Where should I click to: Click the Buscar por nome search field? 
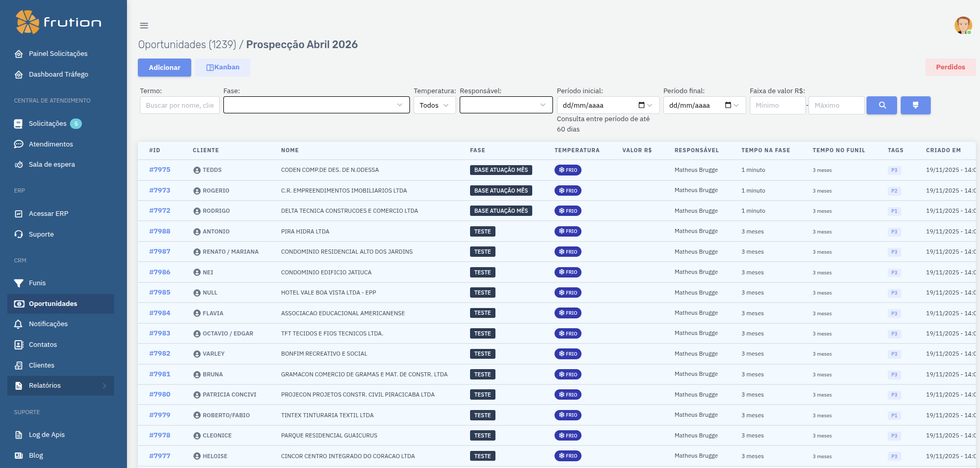click(x=179, y=105)
